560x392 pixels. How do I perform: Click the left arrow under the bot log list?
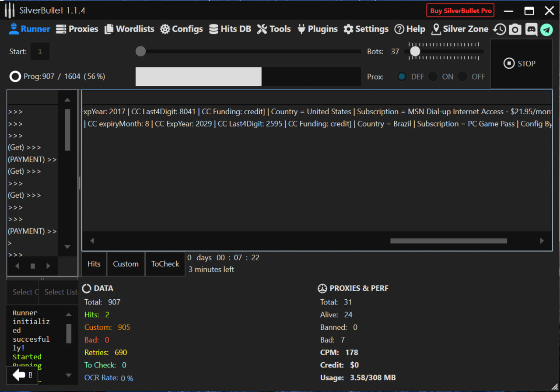(x=17, y=266)
